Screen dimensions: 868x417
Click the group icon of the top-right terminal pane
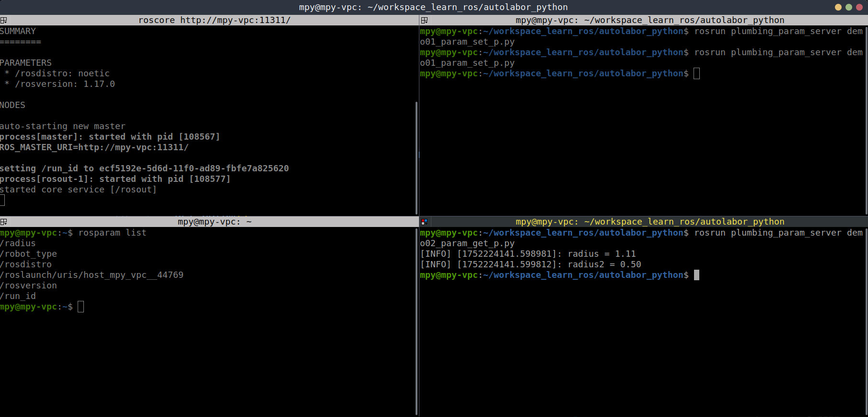(424, 20)
